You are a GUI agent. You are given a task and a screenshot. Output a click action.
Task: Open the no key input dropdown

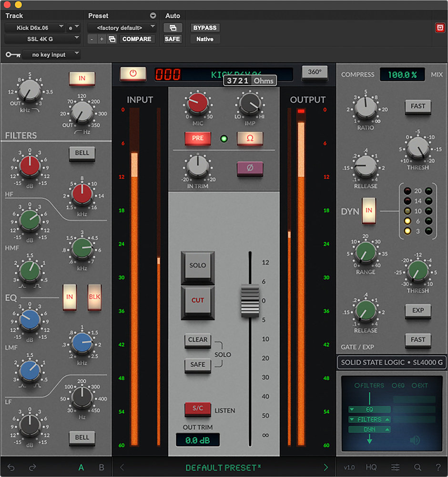point(51,55)
